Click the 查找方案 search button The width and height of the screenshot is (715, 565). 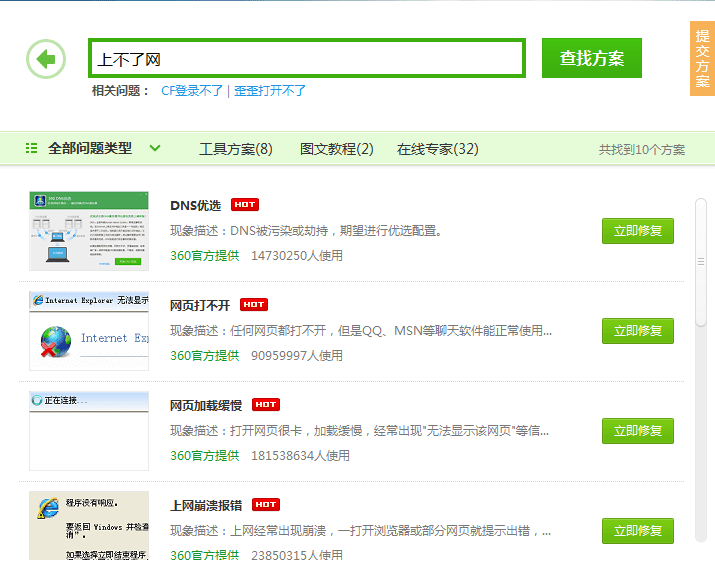tap(591, 58)
